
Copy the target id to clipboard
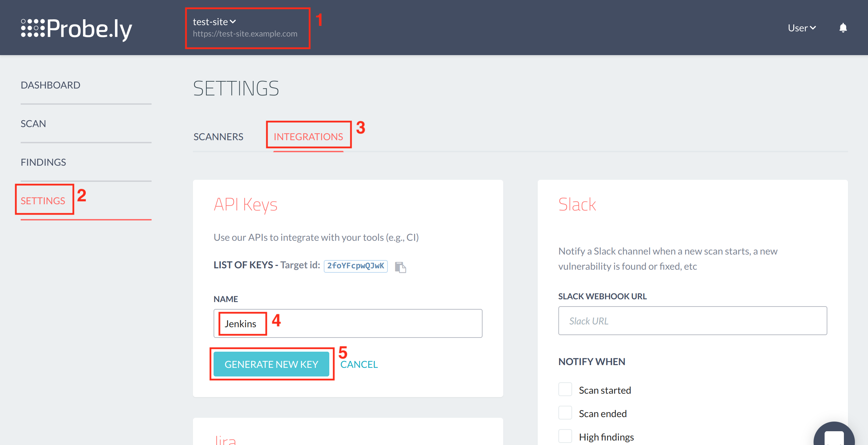tap(400, 267)
